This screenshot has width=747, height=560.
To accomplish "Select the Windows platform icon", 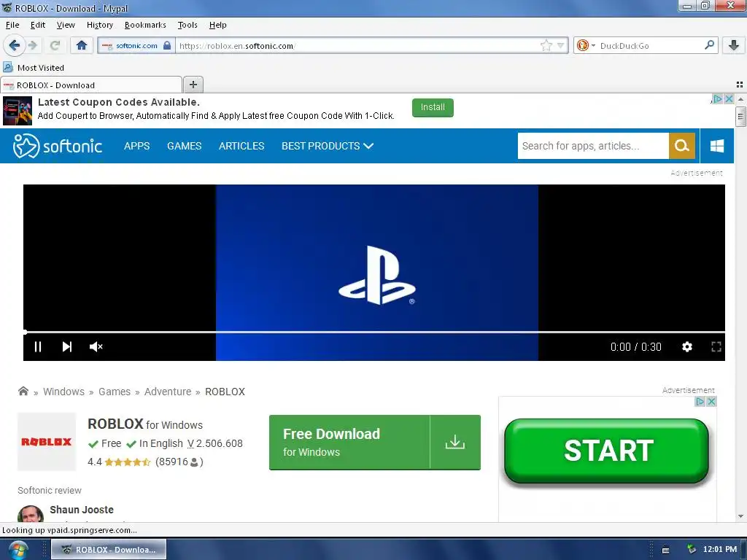I will point(717,146).
